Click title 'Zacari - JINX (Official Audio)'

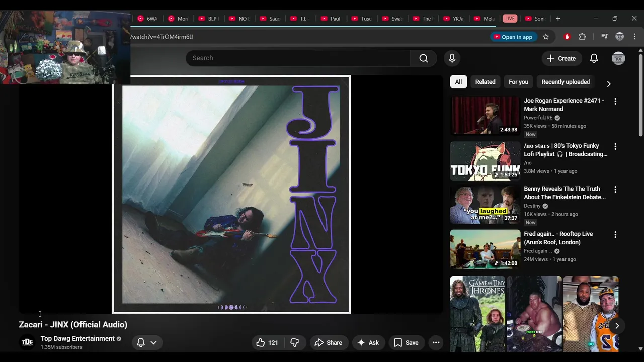coord(73,325)
